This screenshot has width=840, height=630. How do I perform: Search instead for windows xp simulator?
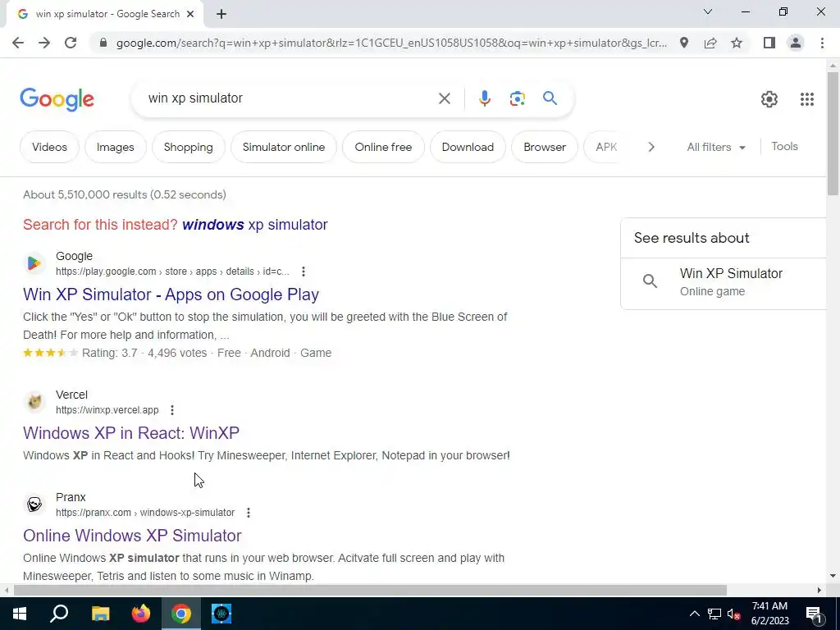click(x=254, y=225)
